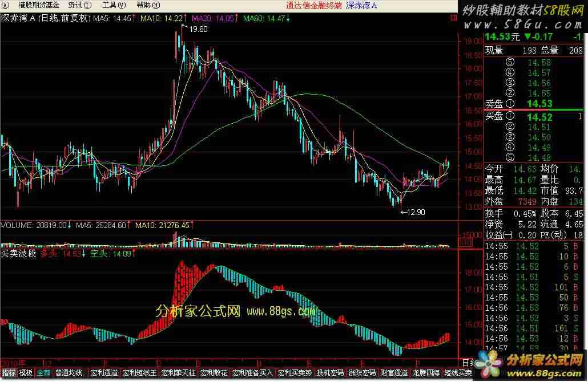
Task: Open the 工具(V) menu
Action: coord(114,5)
